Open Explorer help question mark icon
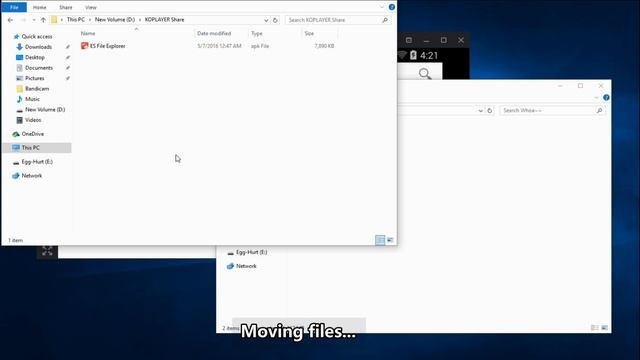The image size is (640, 360). point(392,7)
